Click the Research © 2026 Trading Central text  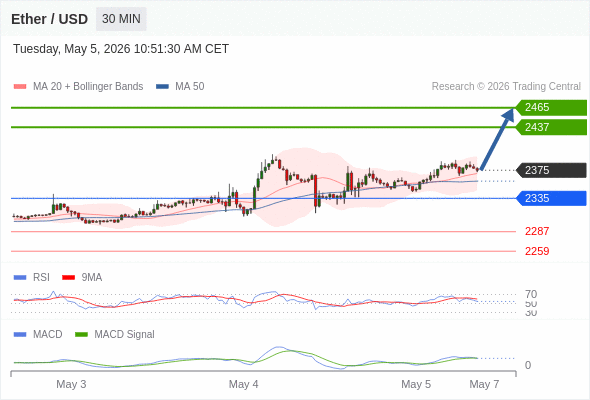(x=506, y=87)
